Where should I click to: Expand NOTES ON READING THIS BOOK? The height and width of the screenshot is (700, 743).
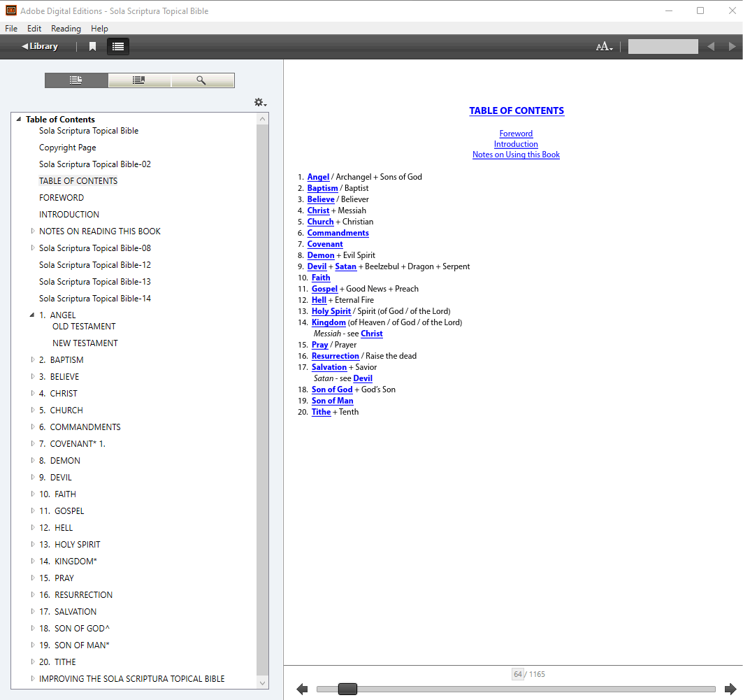click(33, 231)
